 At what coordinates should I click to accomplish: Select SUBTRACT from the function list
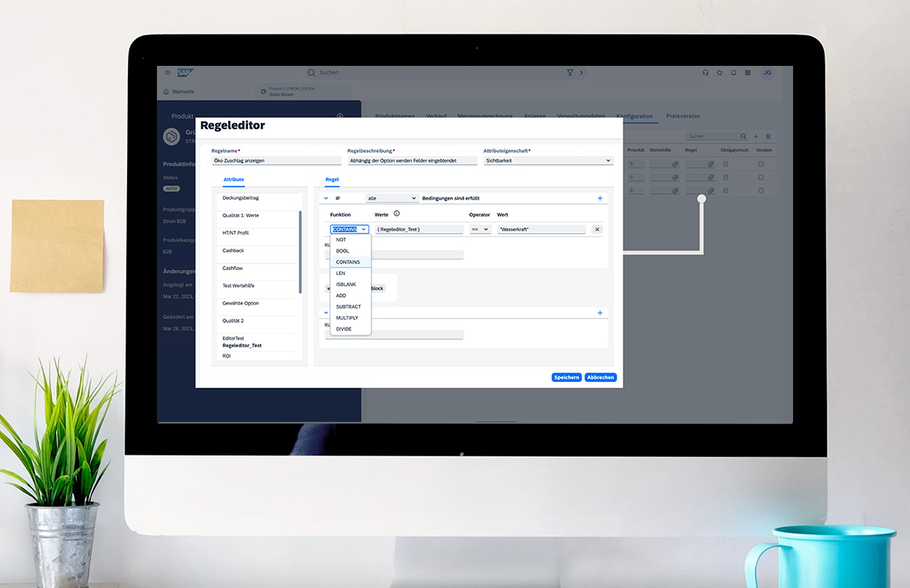coord(348,307)
